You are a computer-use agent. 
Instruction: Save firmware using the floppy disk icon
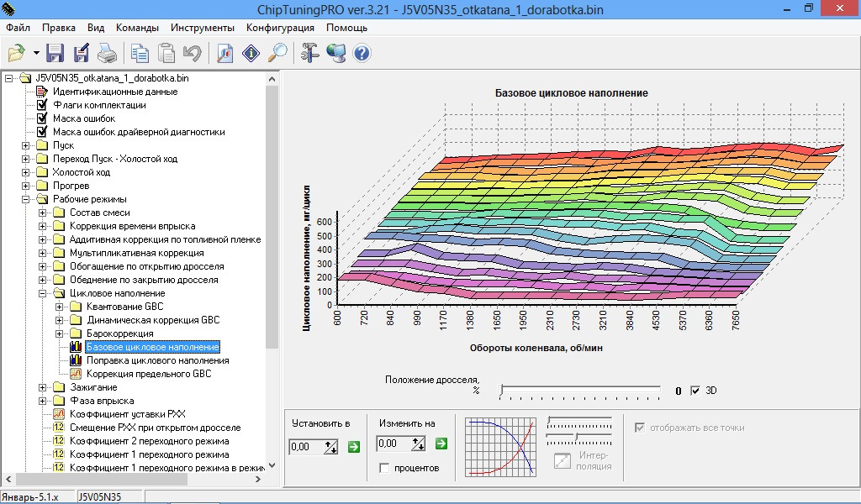point(55,54)
